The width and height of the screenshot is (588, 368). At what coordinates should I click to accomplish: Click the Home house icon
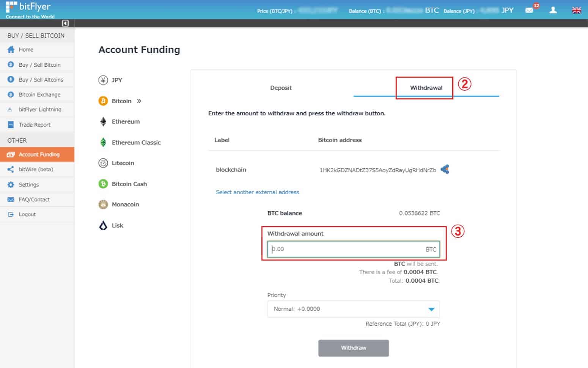pyautogui.click(x=11, y=50)
